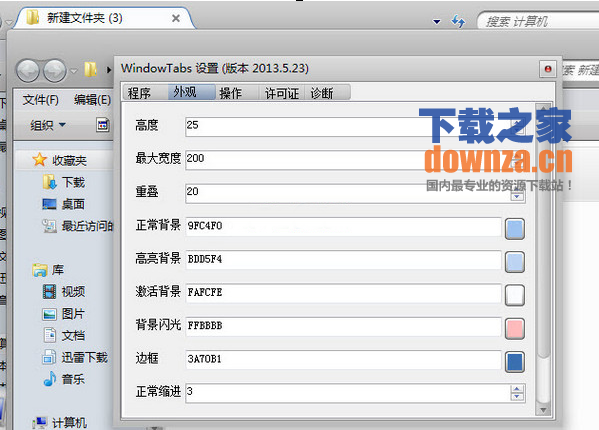Decrease 正常缩进 with the down arrow
The image size is (599, 430).
pyautogui.click(x=517, y=397)
